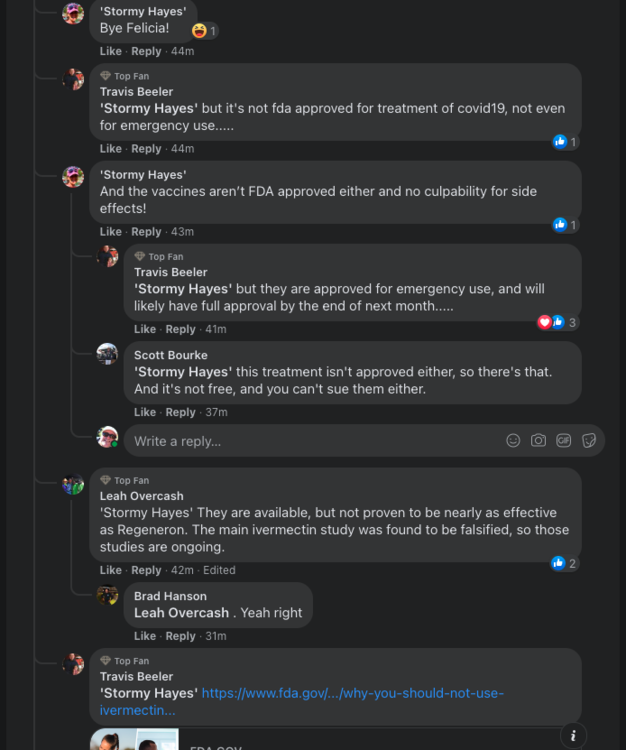Open the emoji picker in reply box
This screenshot has width=626, height=750.
(x=513, y=440)
